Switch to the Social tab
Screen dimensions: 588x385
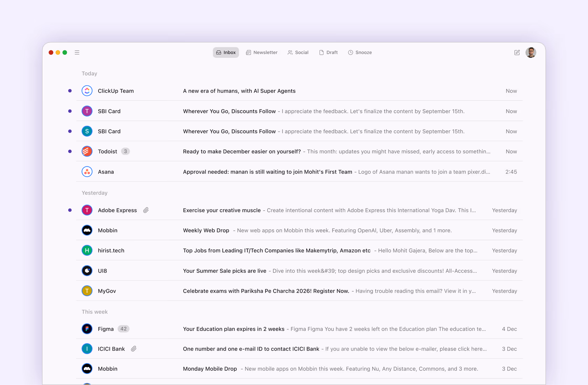298,52
